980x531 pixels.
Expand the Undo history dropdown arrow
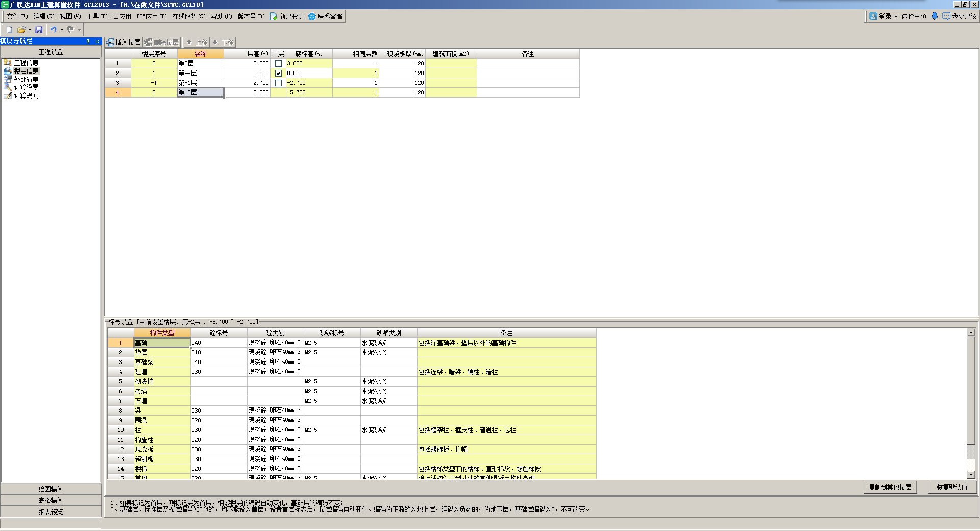[x=62, y=30]
